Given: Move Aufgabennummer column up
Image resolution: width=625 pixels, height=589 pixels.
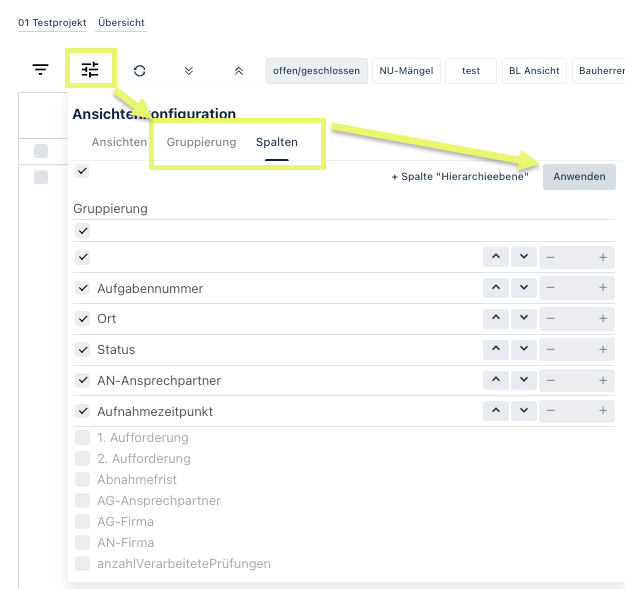Looking at the screenshot, I should 496,288.
